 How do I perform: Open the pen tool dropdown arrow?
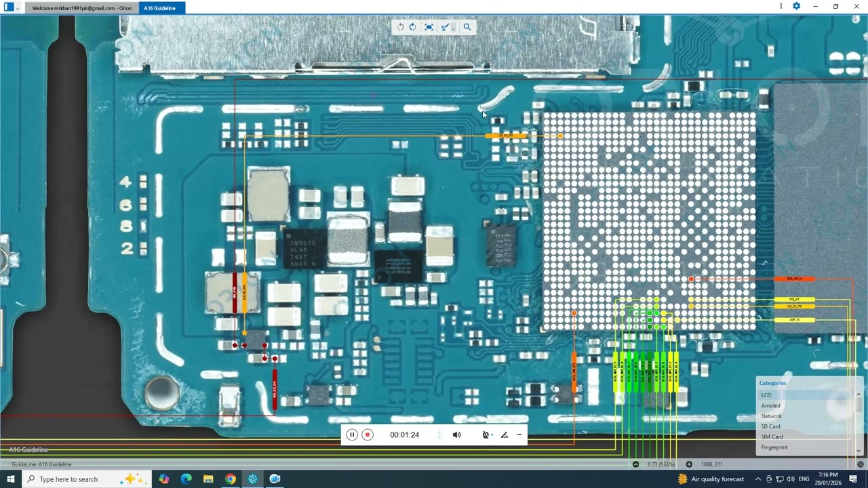(453, 29)
